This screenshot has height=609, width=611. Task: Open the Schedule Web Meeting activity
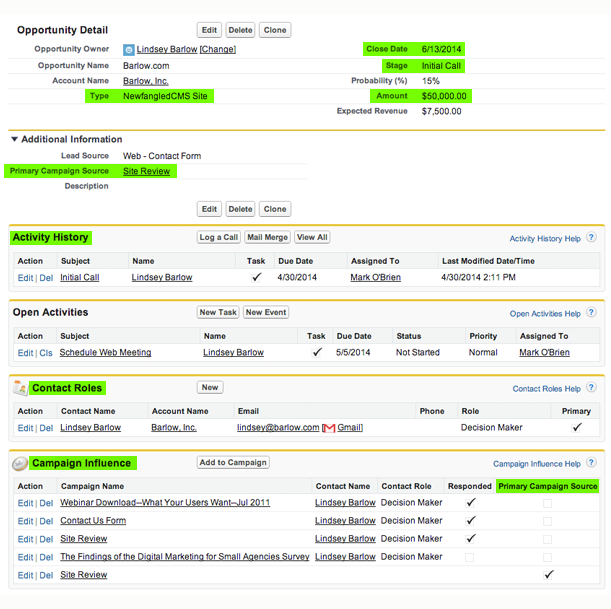(x=105, y=353)
